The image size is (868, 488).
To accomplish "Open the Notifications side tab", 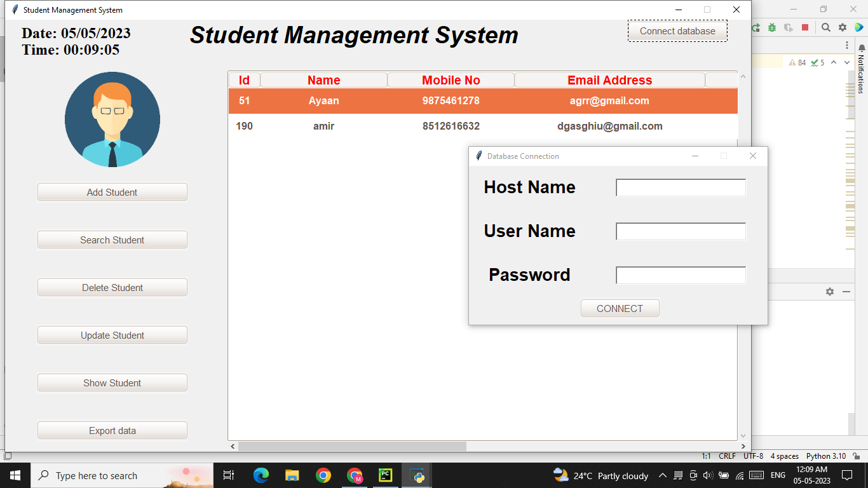I will coord(862,76).
